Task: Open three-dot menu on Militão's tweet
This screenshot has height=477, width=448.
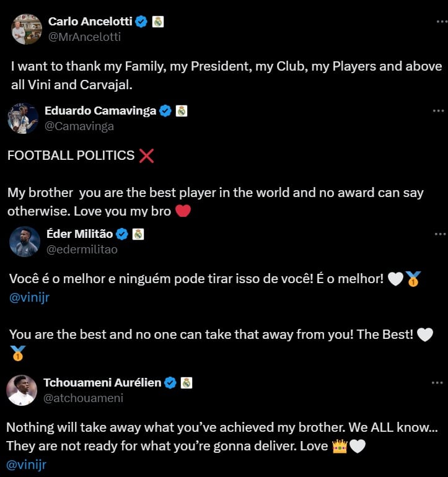Action: tap(440, 234)
